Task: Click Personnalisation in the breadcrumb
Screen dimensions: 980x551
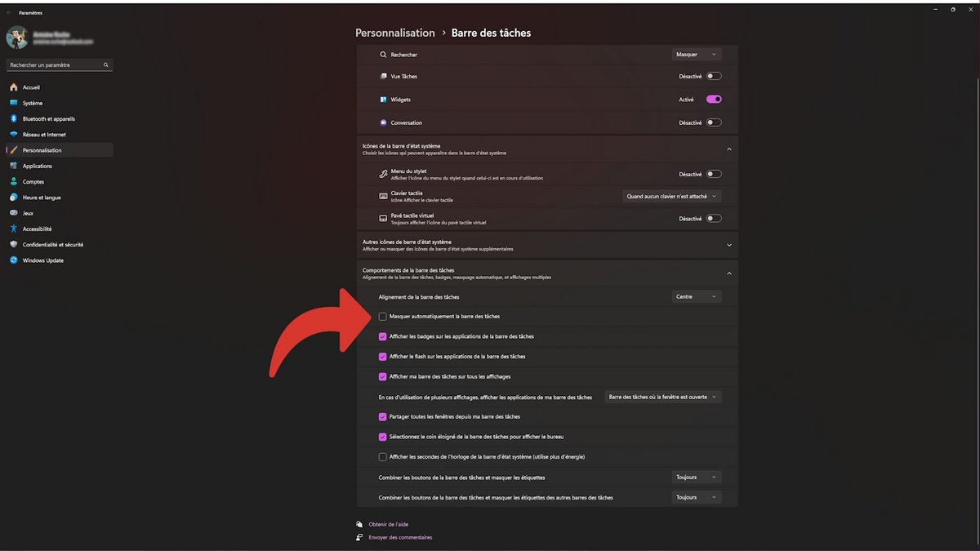Action: [395, 33]
